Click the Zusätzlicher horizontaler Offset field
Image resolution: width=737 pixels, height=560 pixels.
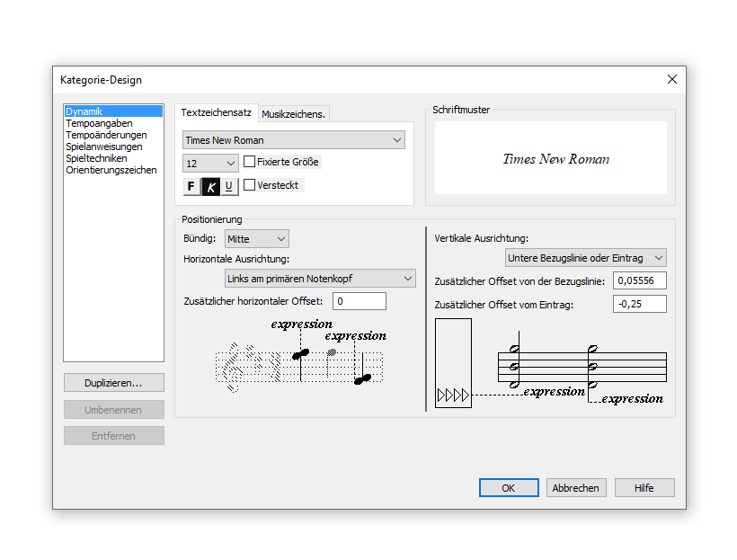coord(360,301)
